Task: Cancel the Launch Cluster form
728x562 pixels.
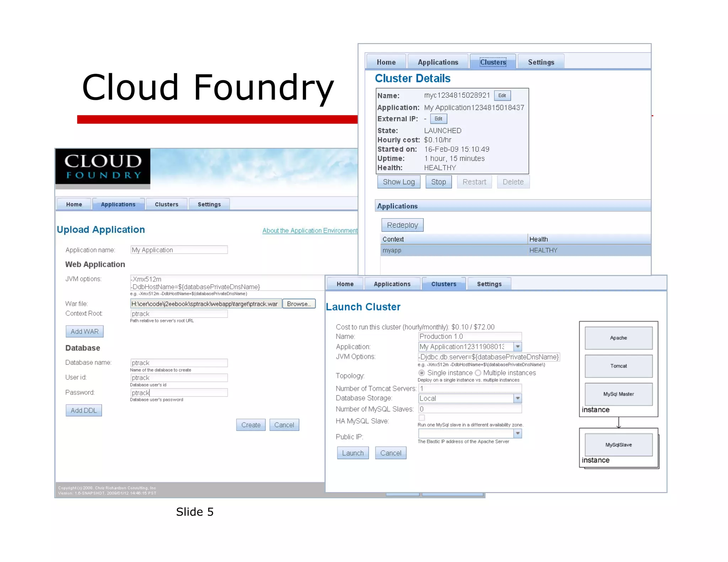Action: 391,453
